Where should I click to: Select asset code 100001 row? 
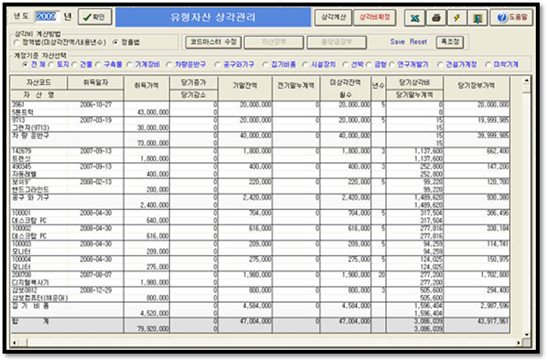click(x=260, y=217)
